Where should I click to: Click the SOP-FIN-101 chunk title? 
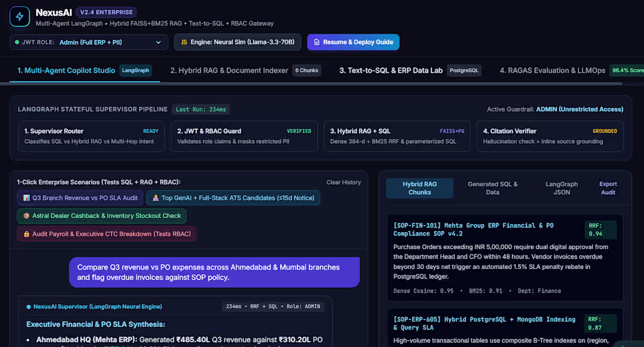click(x=474, y=229)
